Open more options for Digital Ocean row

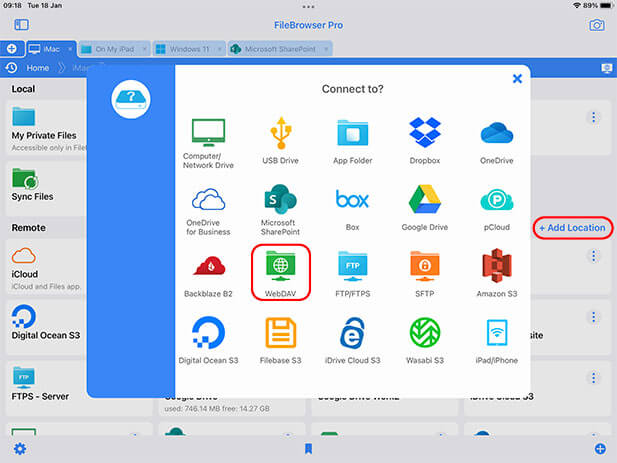click(x=593, y=317)
